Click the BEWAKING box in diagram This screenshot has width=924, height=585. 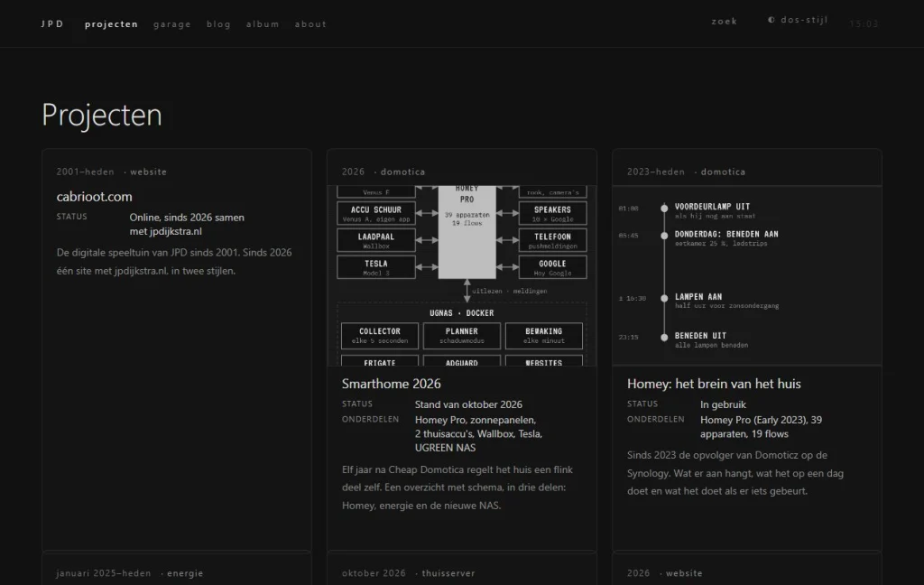(544, 336)
